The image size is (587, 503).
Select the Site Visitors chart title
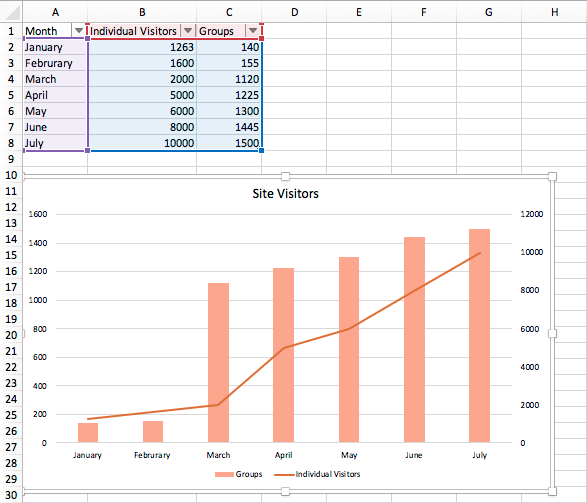click(285, 193)
